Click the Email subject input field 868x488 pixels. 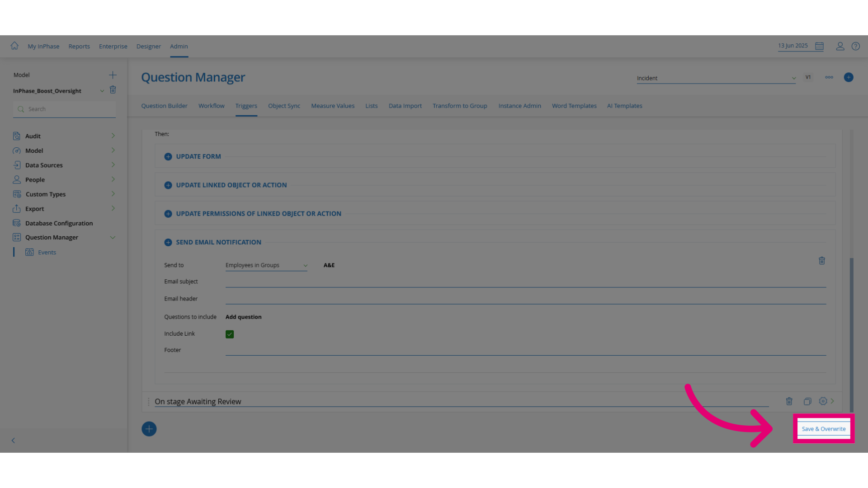pyautogui.click(x=526, y=282)
